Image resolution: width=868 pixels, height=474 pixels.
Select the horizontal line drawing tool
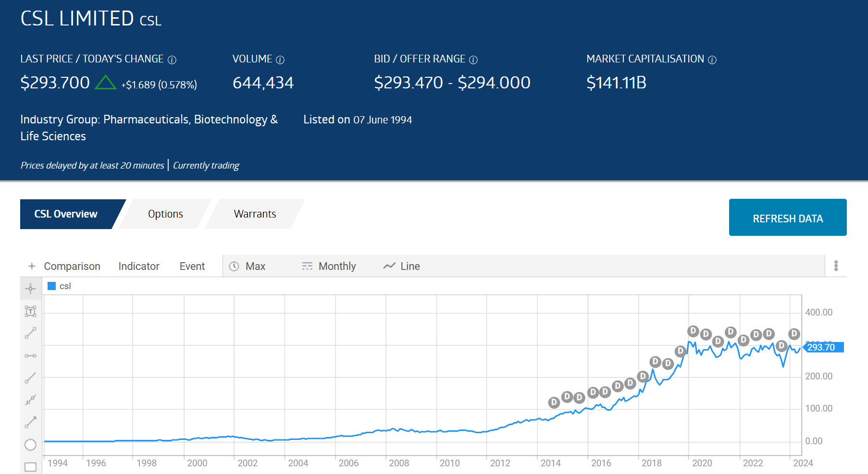tap(30, 356)
